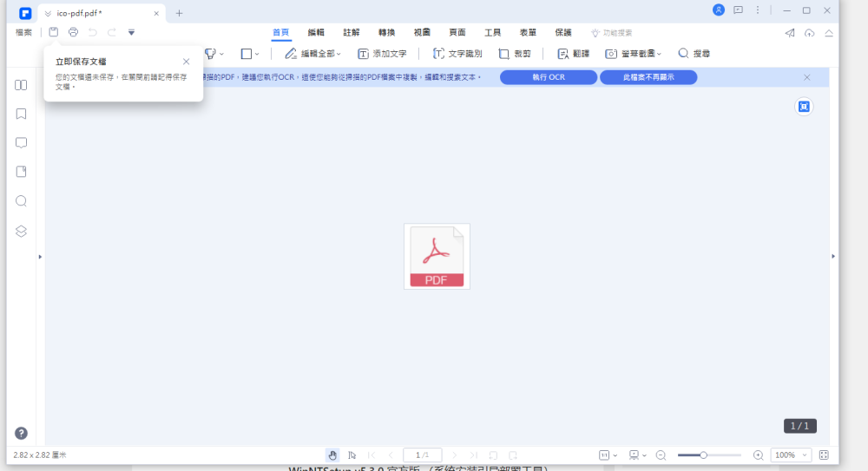Select the 翻譯 translate tool
This screenshot has height=471, width=868.
tap(573, 54)
